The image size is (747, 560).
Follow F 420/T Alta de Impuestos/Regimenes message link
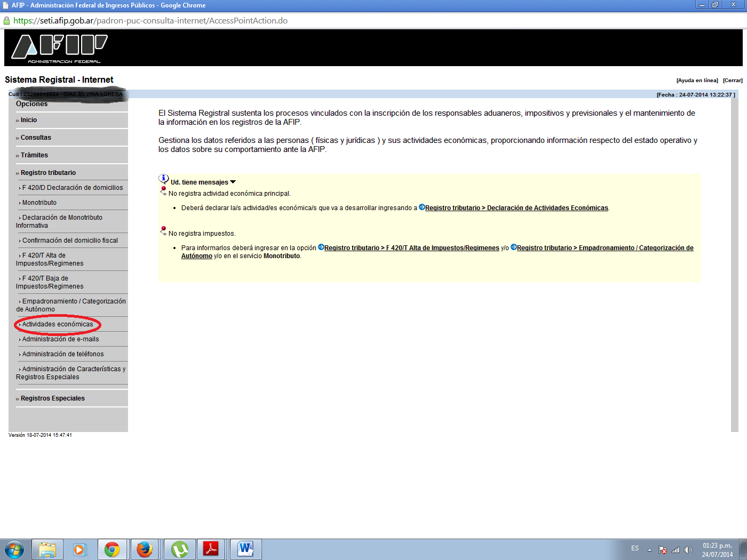(412, 248)
